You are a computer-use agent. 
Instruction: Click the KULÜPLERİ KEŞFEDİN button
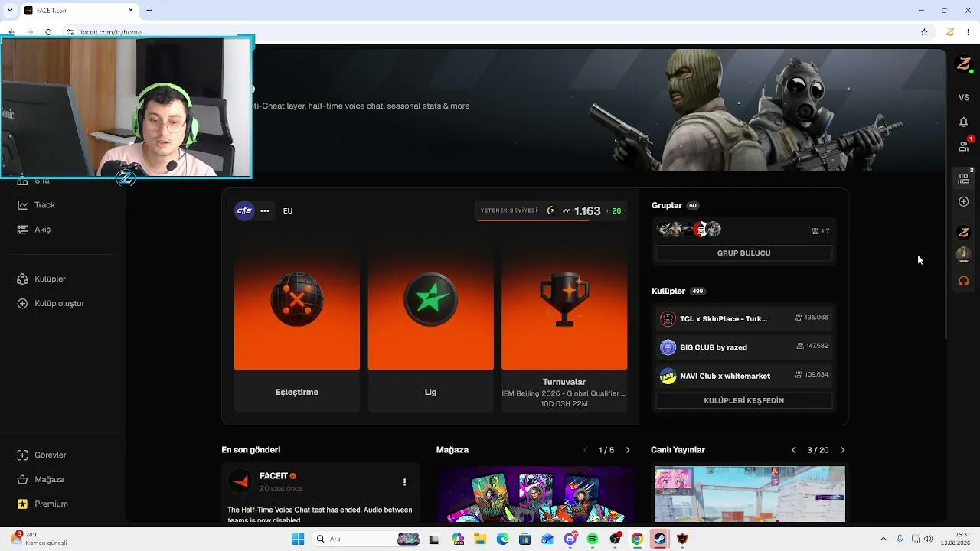pos(743,401)
